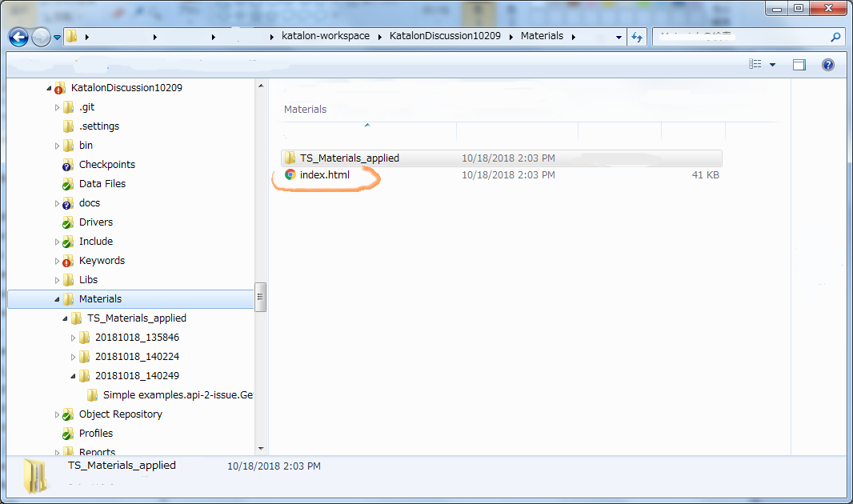The image size is (853, 504).
Task: Open the arrow after Materials breadcrumb
Action: click(574, 37)
